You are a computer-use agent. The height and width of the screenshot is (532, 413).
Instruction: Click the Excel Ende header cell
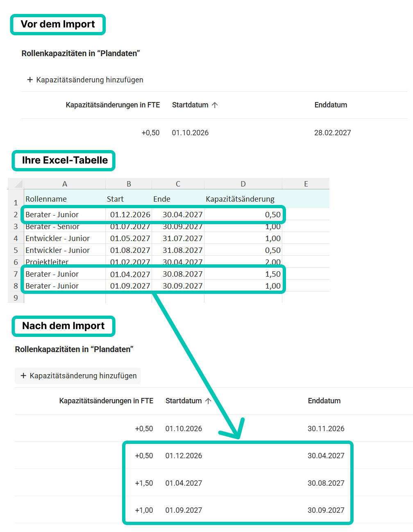[178, 199]
